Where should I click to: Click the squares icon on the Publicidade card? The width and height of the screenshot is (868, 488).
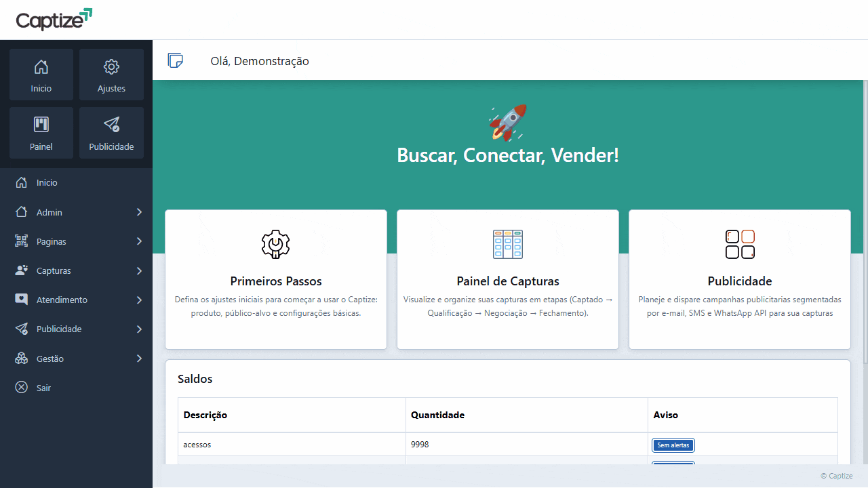point(739,244)
